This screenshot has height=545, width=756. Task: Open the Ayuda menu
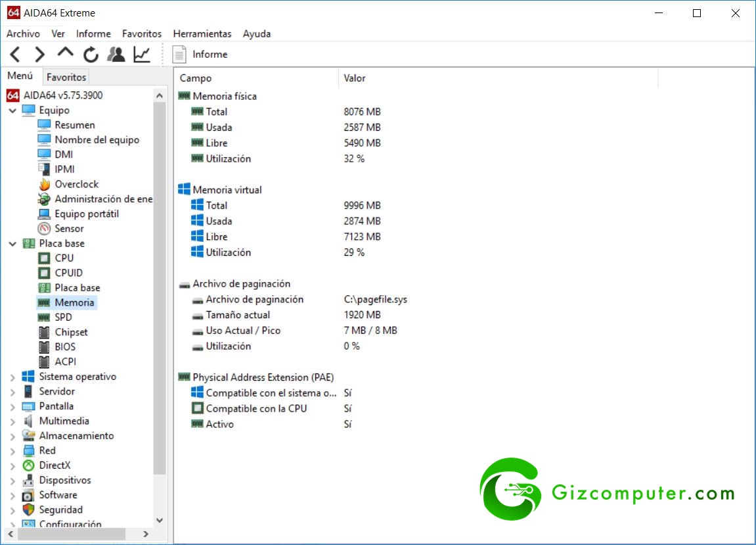click(257, 34)
